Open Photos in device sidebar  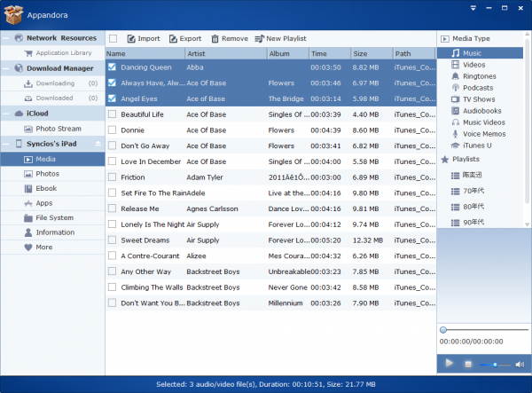(x=48, y=174)
